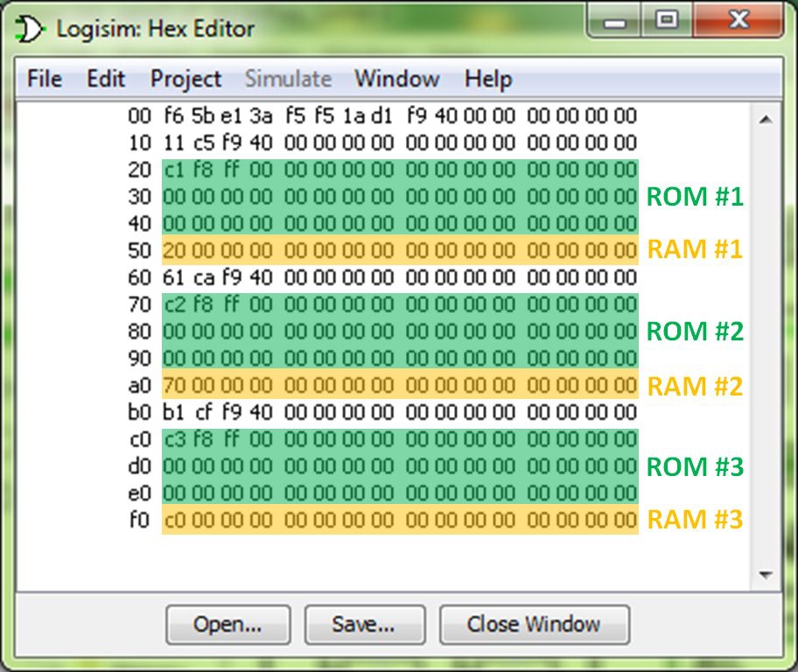Viewport: 798px width, 672px height.
Task: Minimize the Hex Editor window
Action: [x=614, y=21]
